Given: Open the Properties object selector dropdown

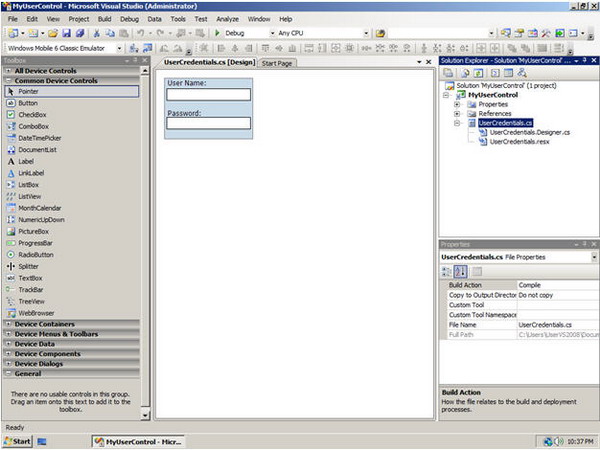Looking at the screenshot, I should click(594, 257).
